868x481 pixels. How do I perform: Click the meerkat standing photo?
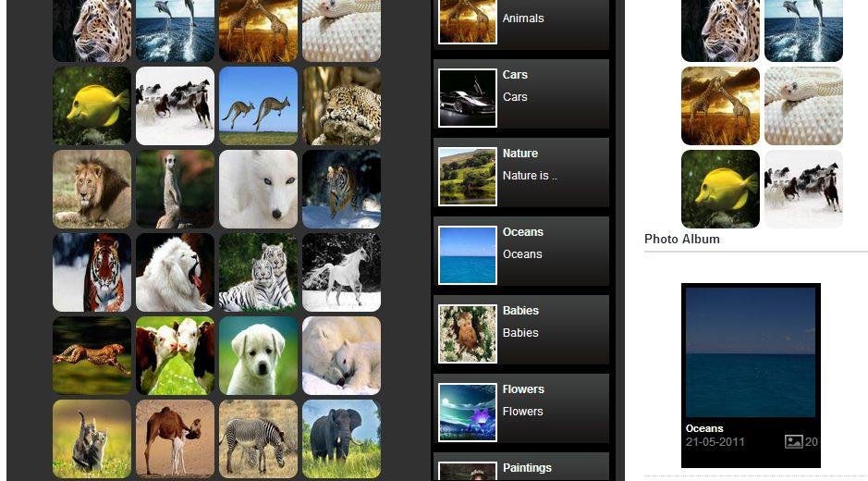(175, 189)
